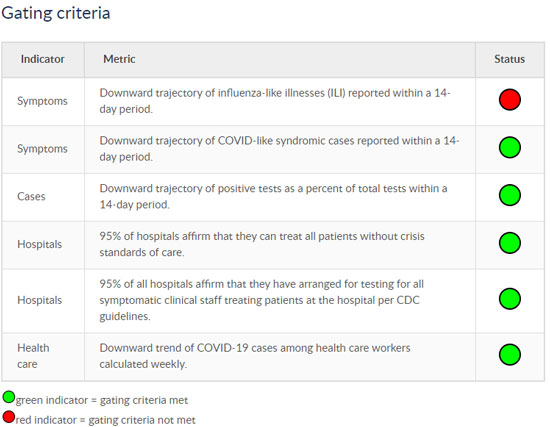550x427 pixels.
Task: Click 'red indicator = gating criteria not met' text
Action: pos(105,420)
